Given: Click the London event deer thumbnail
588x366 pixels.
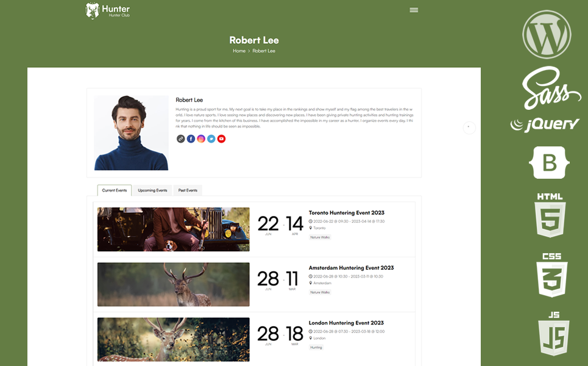Looking at the screenshot, I should [173, 339].
